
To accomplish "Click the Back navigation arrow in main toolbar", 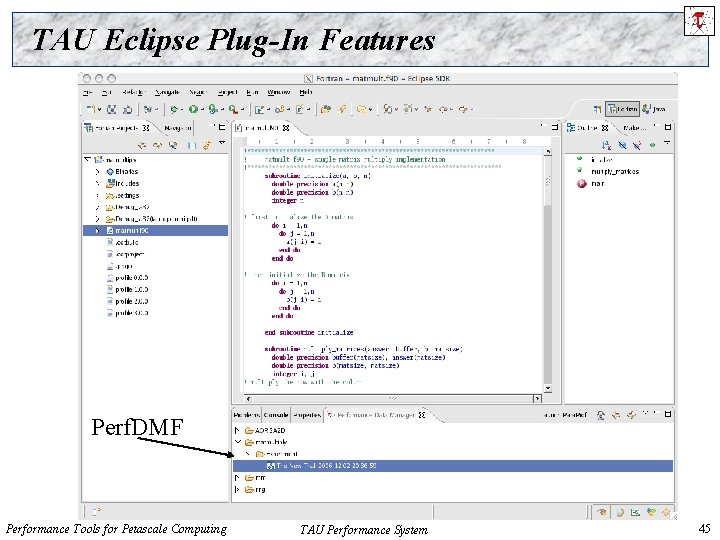I will coord(443,109).
